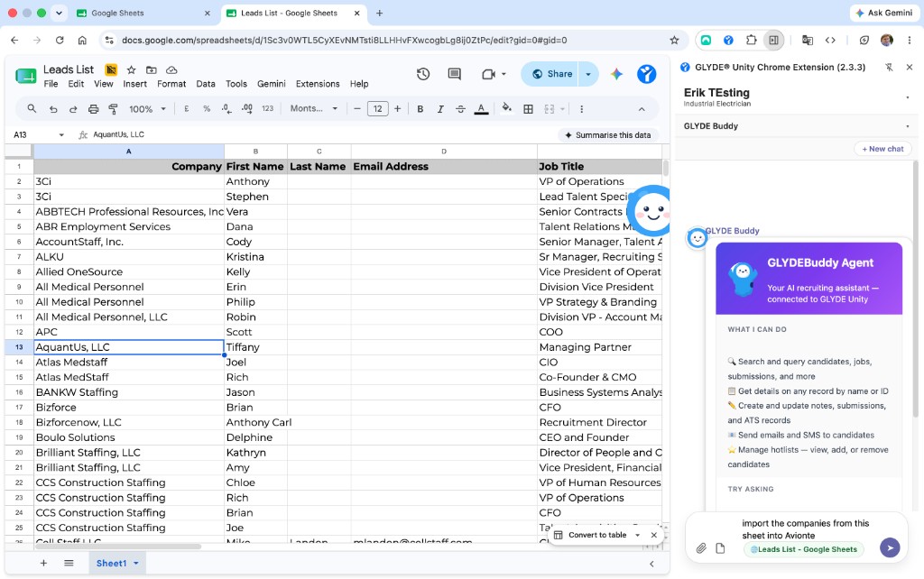Click Summarise this data button

pos(607,135)
